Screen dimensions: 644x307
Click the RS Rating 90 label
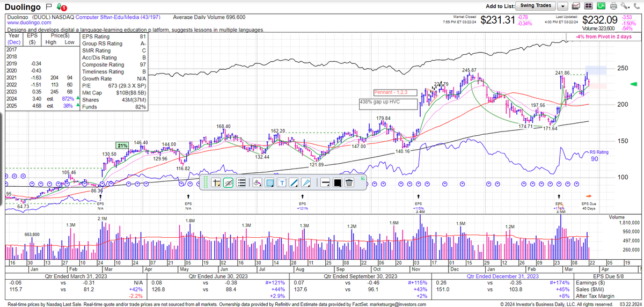point(600,156)
